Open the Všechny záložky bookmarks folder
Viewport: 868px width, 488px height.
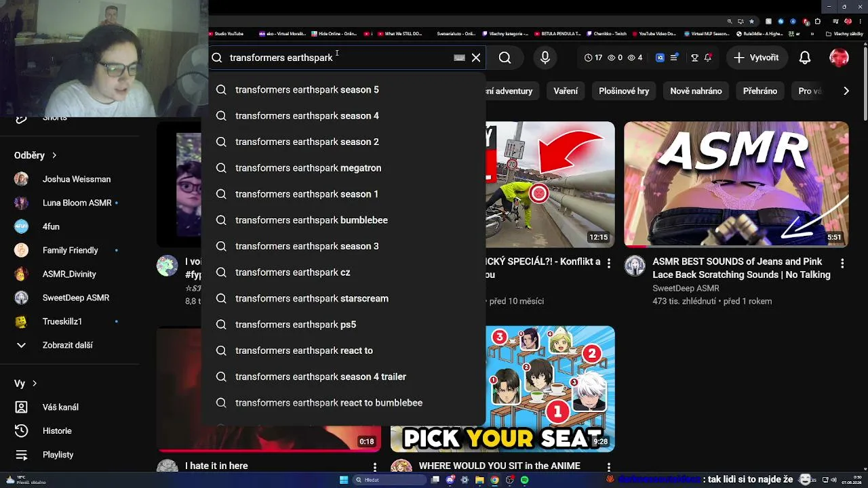[x=844, y=34]
